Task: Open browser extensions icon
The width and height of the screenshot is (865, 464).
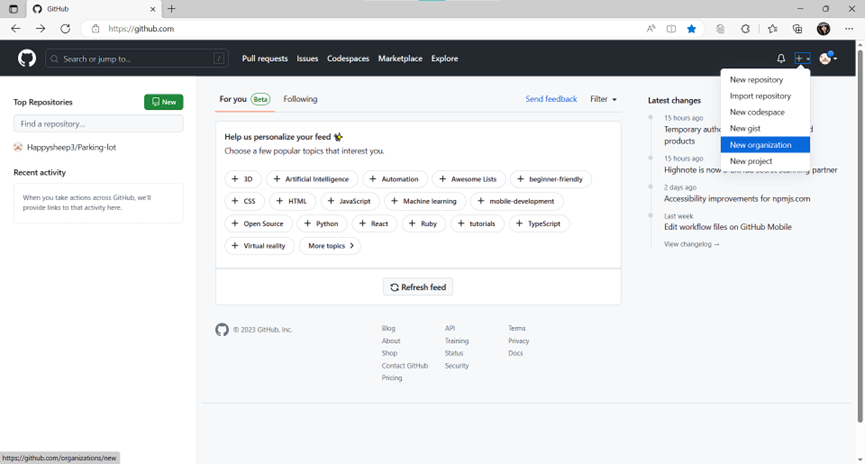Action: (745, 29)
